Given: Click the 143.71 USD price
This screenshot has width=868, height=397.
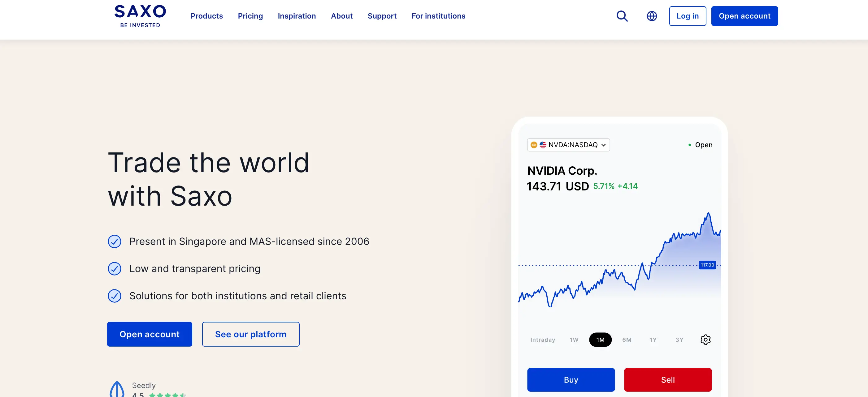Looking at the screenshot, I should 558,186.
